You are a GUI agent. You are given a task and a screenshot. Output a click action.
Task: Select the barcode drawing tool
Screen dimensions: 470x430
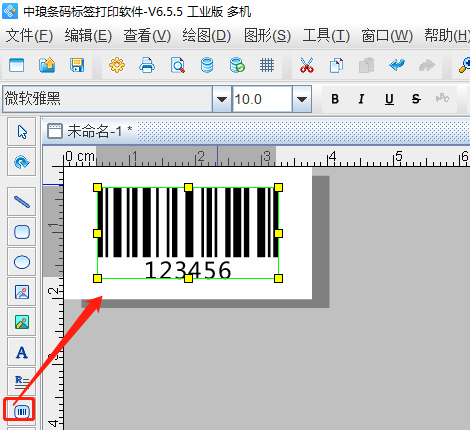point(22,412)
